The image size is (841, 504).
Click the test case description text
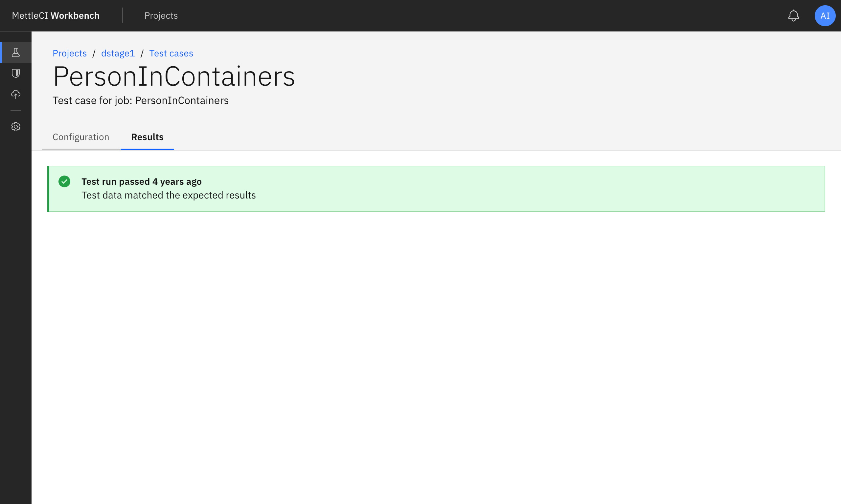[x=140, y=100]
